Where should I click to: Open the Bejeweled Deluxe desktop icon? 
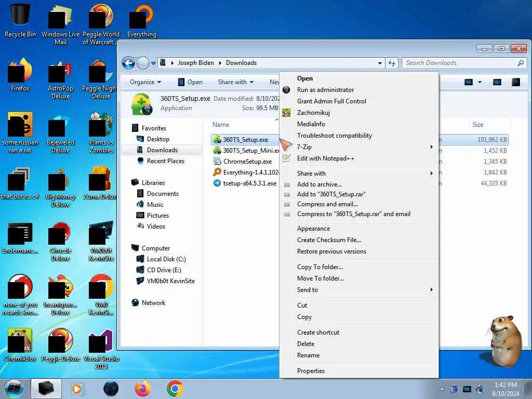point(60,133)
